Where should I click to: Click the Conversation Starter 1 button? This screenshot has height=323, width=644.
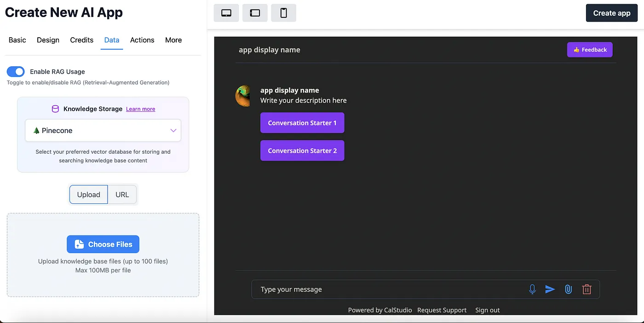[302, 123]
